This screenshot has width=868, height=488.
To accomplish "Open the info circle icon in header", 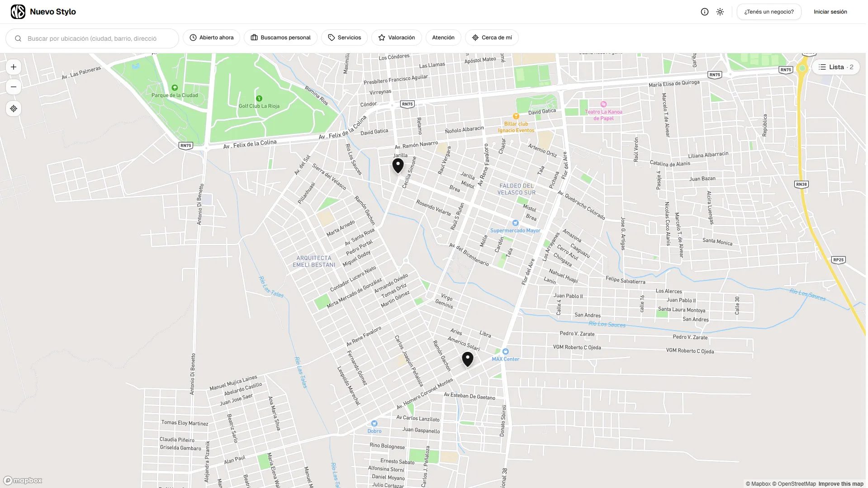I will 705,12.
